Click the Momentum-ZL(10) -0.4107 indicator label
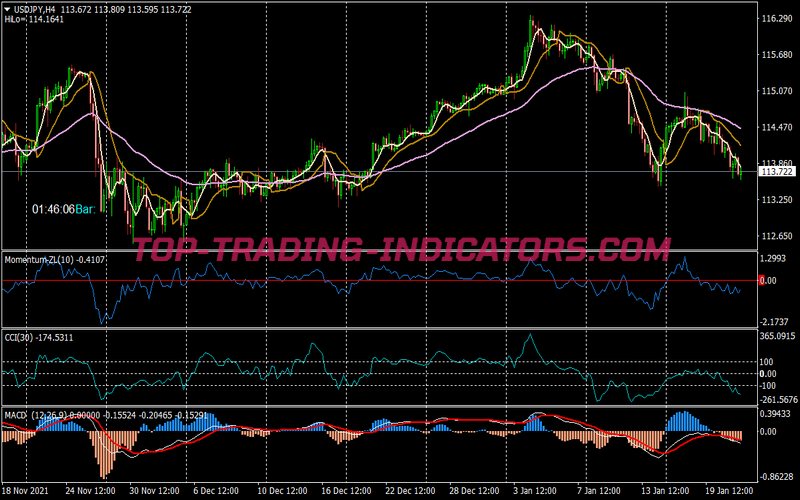Image resolution: width=800 pixels, height=500 pixels. coord(55,260)
